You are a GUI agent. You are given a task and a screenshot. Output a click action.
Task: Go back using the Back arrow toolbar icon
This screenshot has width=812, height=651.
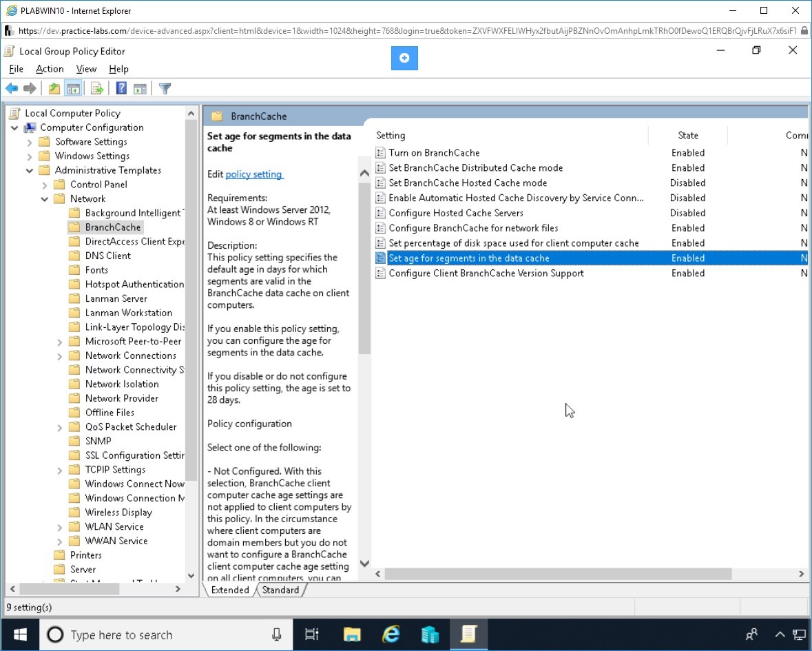click(x=12, y=89)
